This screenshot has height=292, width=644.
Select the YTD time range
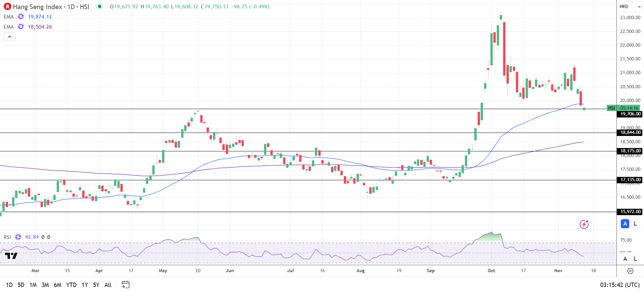pyautogui.click(x=71, y=285)
